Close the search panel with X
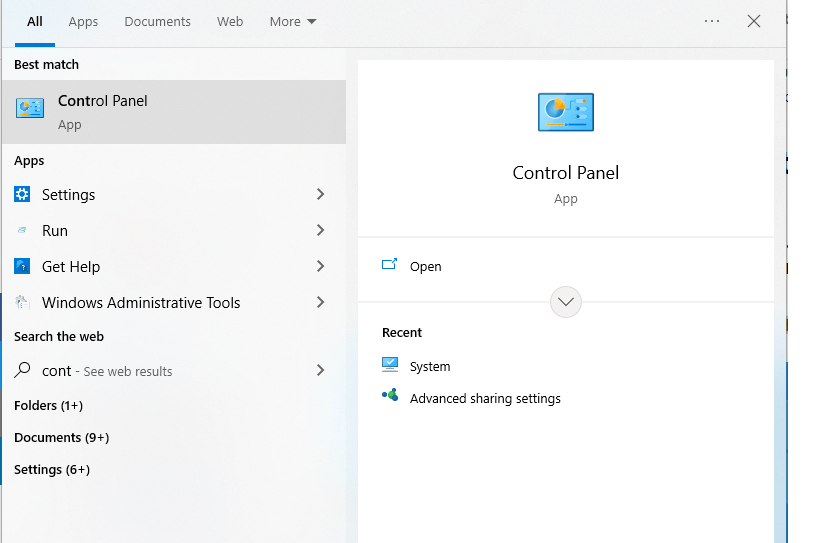Screen dimensions: 819x543 754,21
